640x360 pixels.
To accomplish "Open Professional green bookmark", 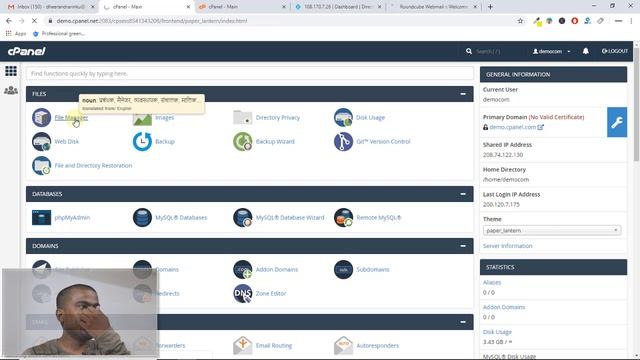I will coord(58,33).
